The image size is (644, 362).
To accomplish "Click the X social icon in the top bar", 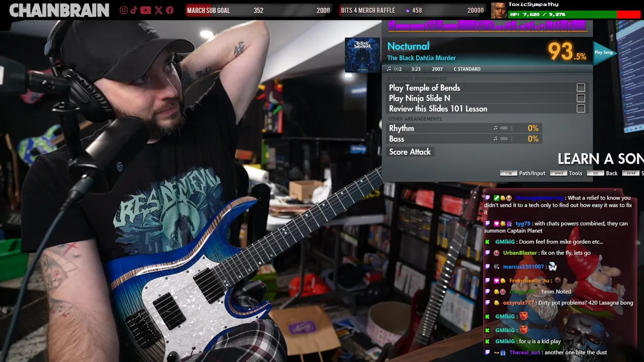I will [x=158, y=10].
